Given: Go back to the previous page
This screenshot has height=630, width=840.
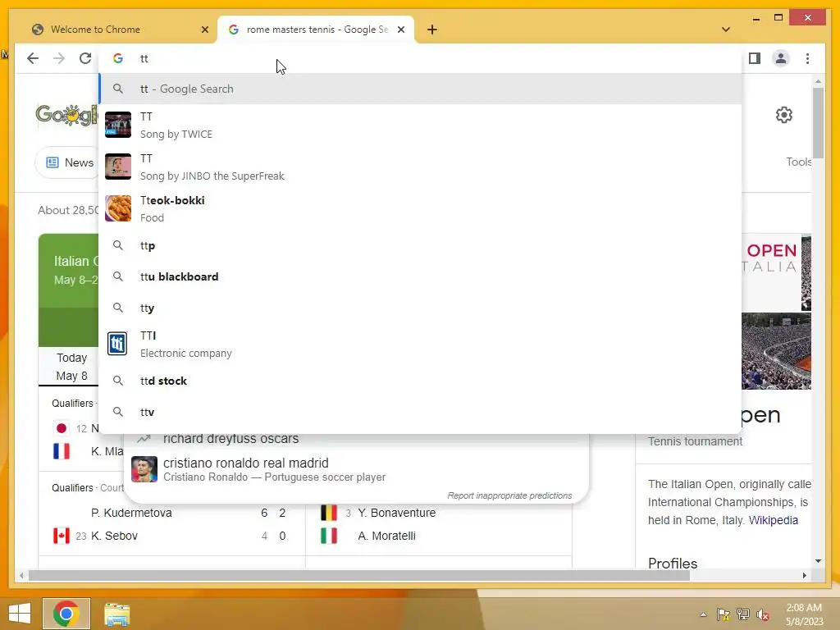Looking at the screenshot, I should 33,58.
